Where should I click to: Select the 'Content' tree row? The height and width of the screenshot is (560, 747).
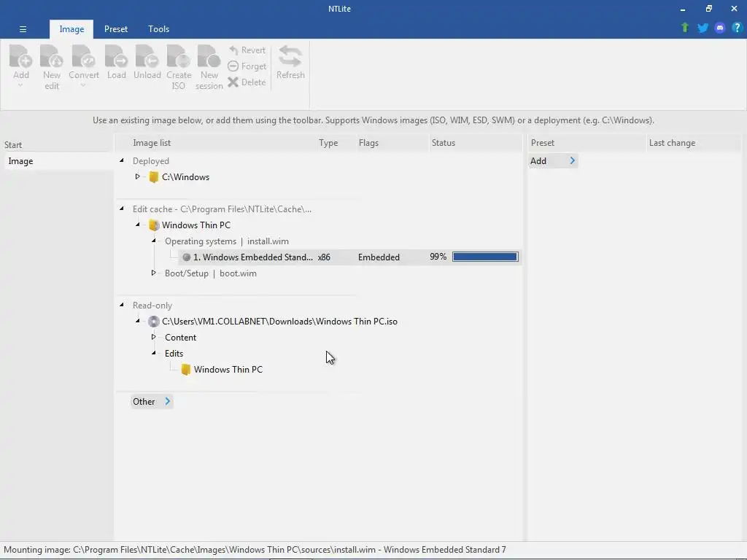coord(180,338)
